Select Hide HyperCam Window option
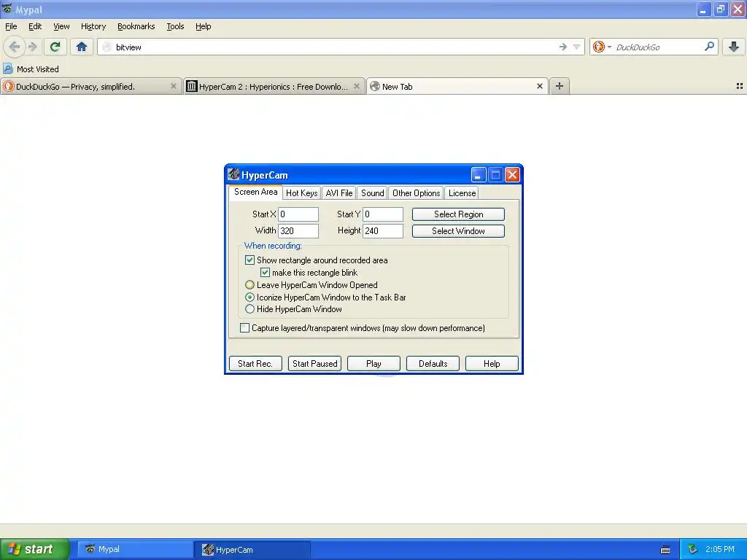The height and width of the screenshot is (560, 747). click(249, 309)
